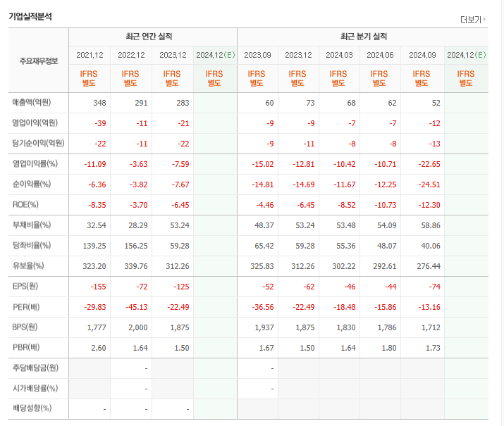Click the -12.30 ROE value
504x426 pixels.
[x=429, y=205]
